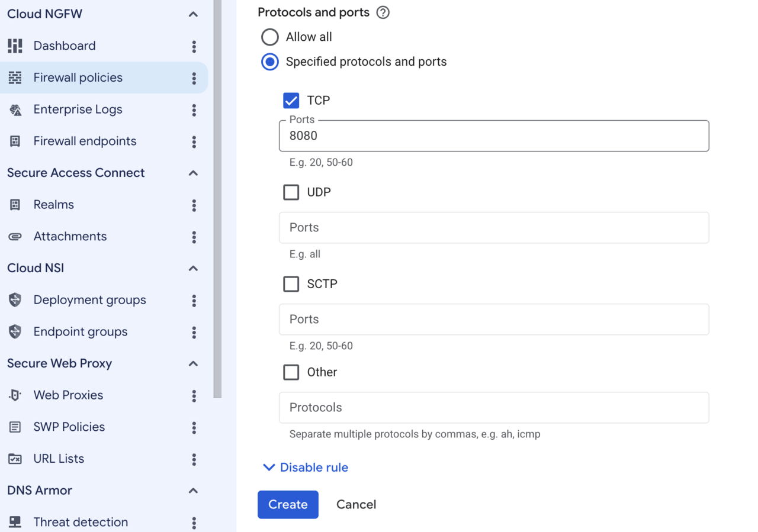Click the URL Lists folder icon
The width and height of the screenshot is (758, 532).
click(15, 459)
